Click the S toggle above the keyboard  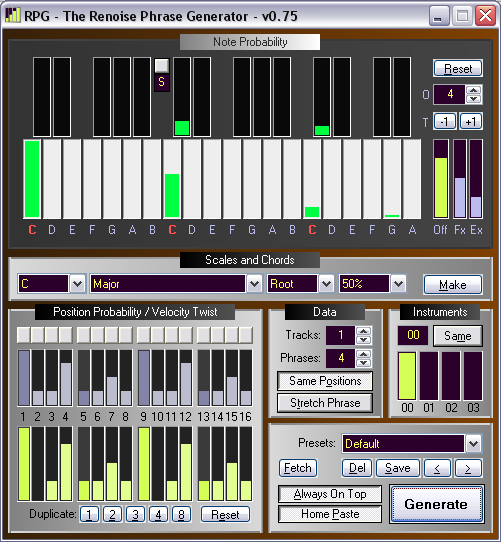(161, 82)
